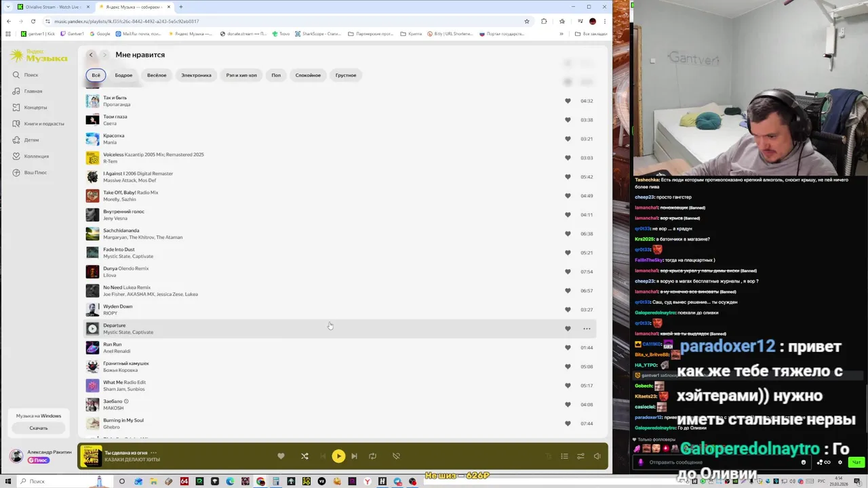This screenshot has width=868, height=488.
Task: Click the Dunya Olendo Remix album cover
Action: pos(92,272)
